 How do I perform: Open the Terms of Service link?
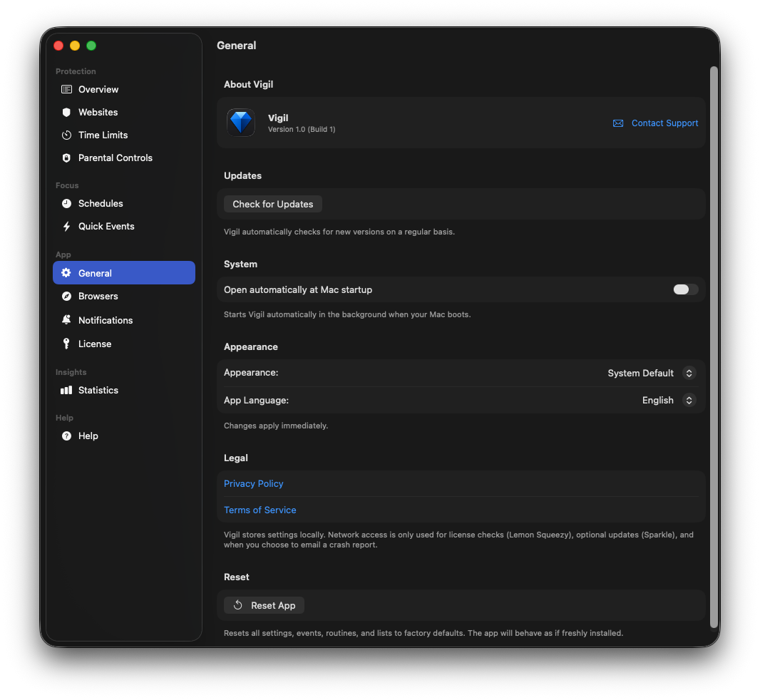click(x=260, y=510)
